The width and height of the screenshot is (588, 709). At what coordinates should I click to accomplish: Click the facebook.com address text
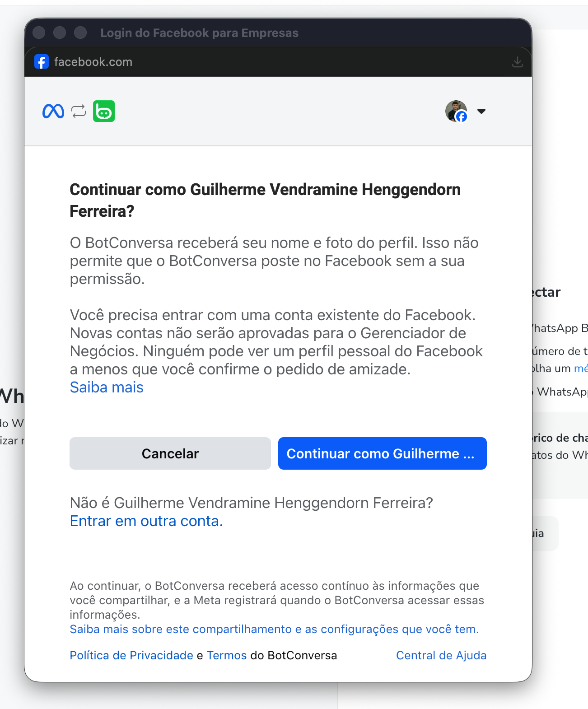pos(93,62)
